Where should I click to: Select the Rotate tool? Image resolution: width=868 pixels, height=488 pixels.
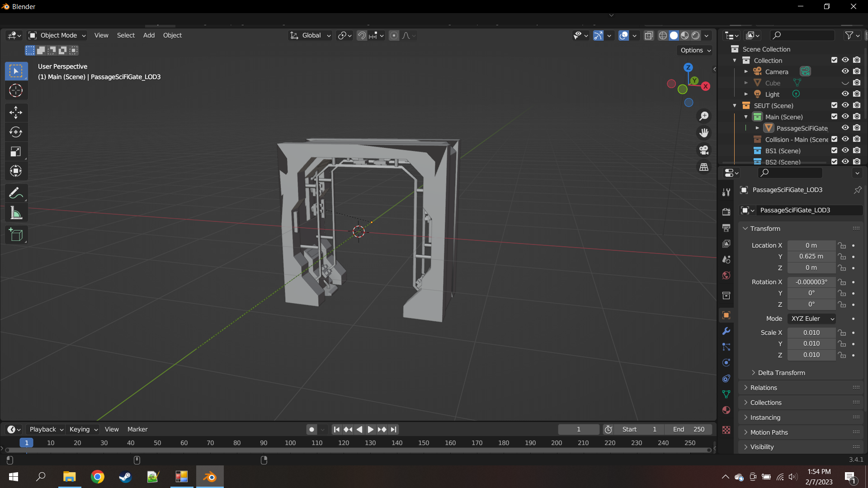click(x=16, y=132)
